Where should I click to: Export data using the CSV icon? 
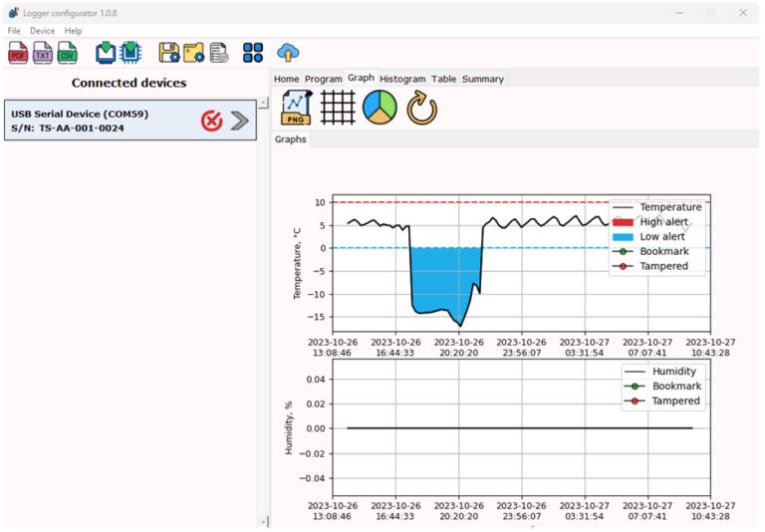[68, 53]
